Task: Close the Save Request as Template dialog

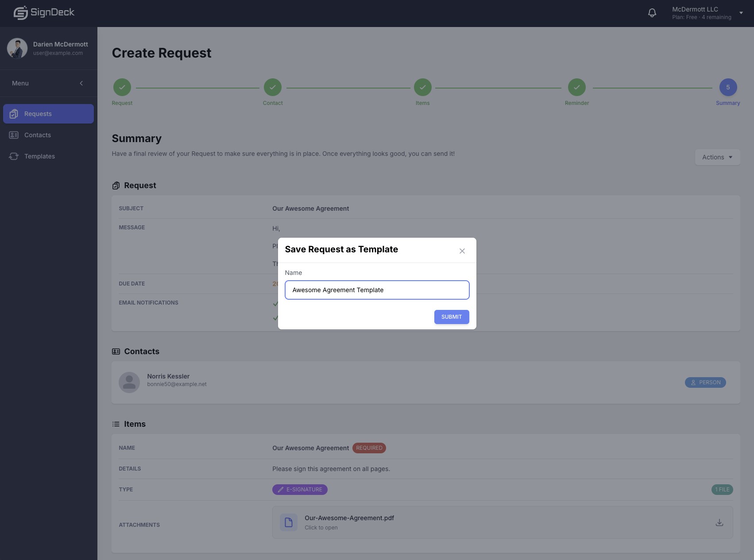Action: (x=462, y=251)
